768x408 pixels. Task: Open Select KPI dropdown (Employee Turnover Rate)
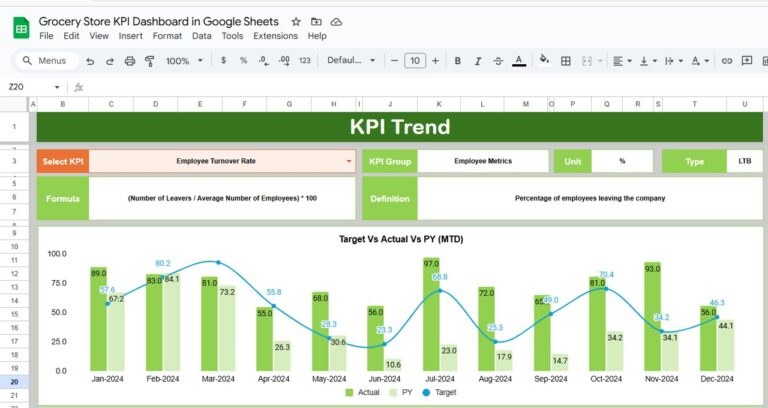tap(222, 161)
